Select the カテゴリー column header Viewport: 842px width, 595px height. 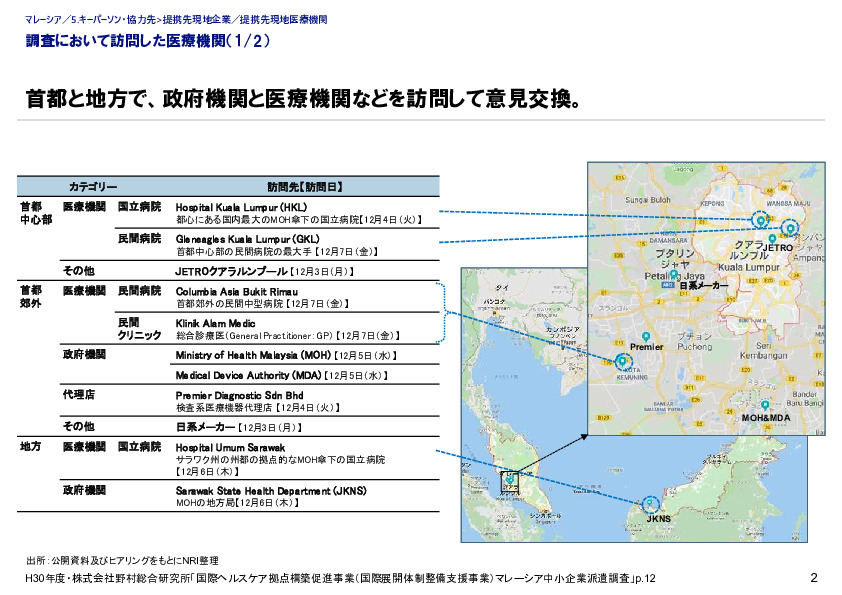click(92, 187)
